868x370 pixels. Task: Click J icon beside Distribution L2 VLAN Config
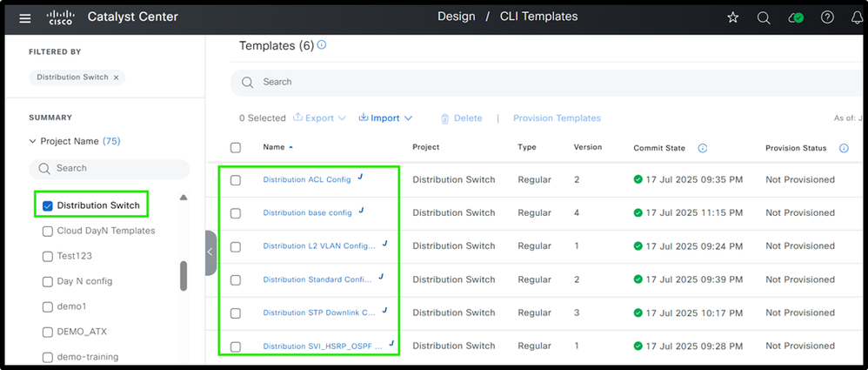tap(385, 244)
